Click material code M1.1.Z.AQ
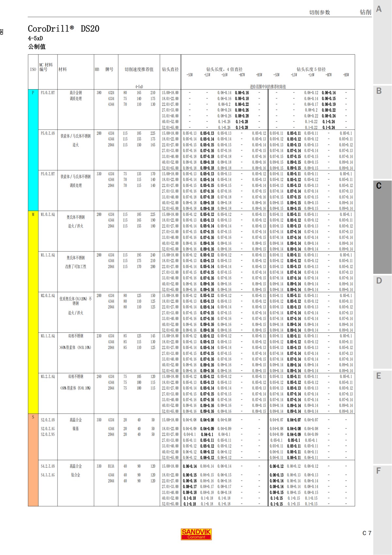Viewport: 392px width, 555px height. click(x=48, y=255)
